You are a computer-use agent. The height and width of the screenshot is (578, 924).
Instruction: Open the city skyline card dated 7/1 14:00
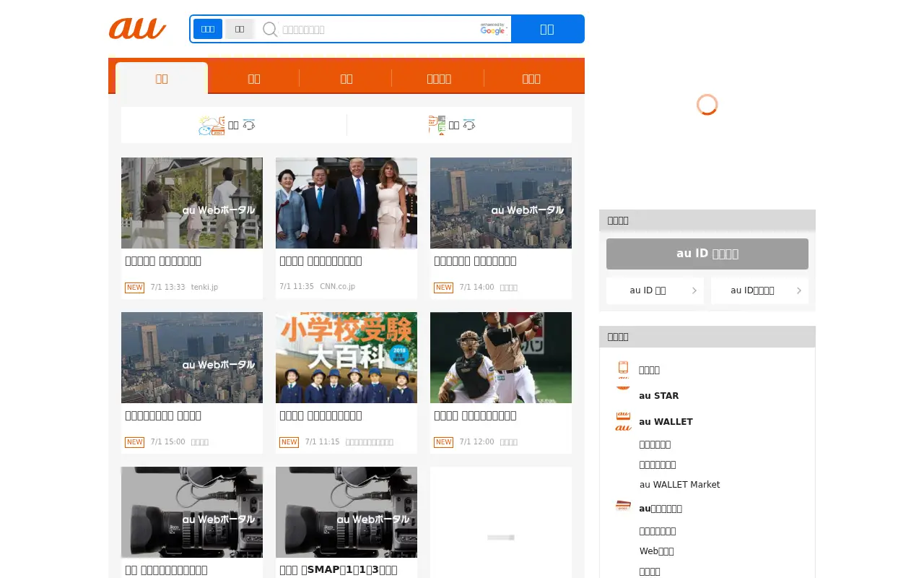pyautogui.click(x=501, y=228)
